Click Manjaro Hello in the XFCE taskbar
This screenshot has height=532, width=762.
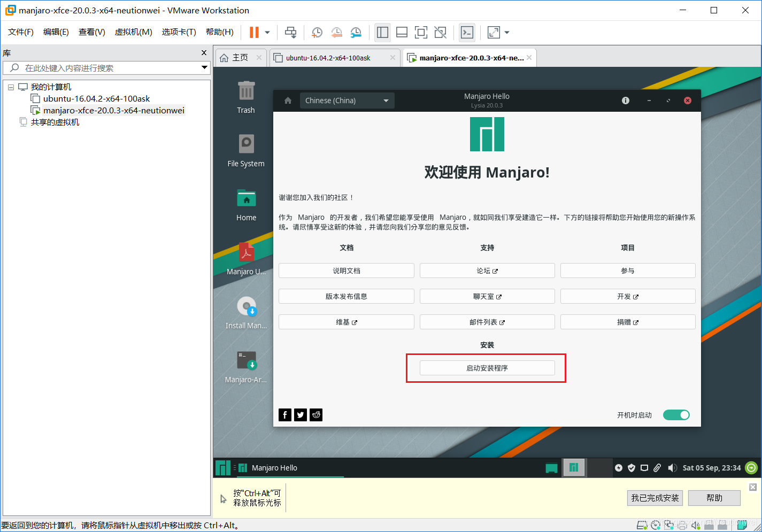[x=290, y=468]
